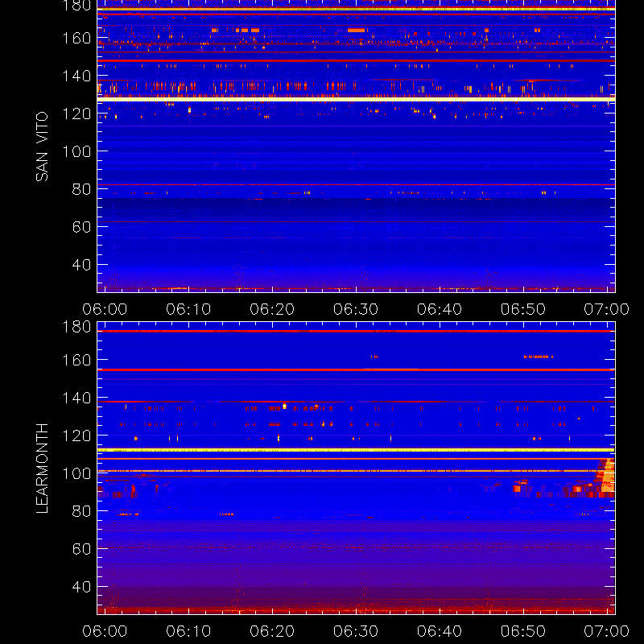Click 06:30 under the Learmonth plot
Image resolution: width=644 pixels, height=644 pixels.
click(356, 631)
